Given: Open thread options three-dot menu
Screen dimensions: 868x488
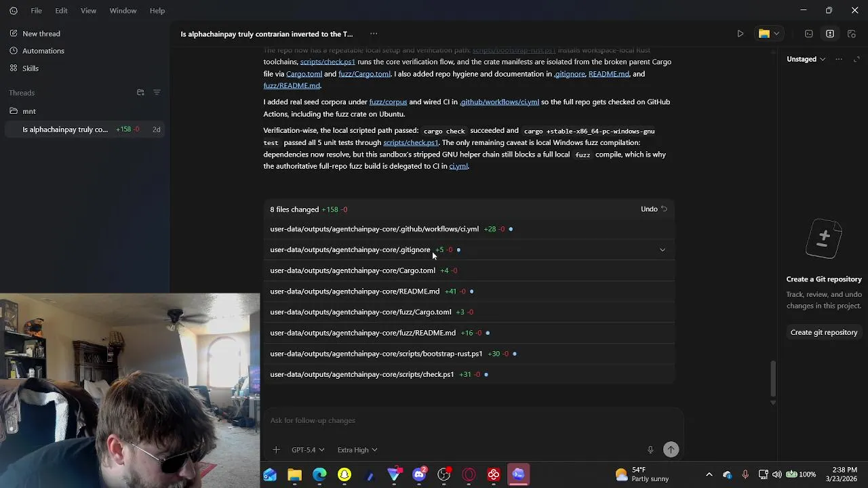Looking at the screenshot, I should 374,34.
